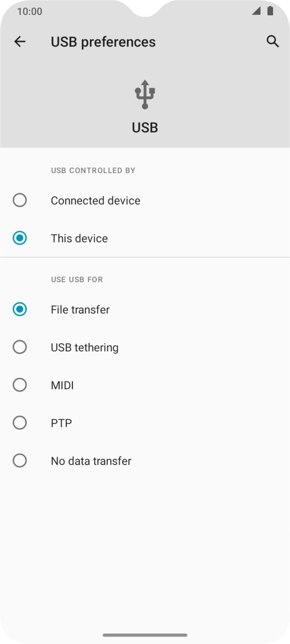Viewport: 290px width, 644px height.
Task: Tap the USB CONTROLLED BY section header
Action: (x=93, y=170)
